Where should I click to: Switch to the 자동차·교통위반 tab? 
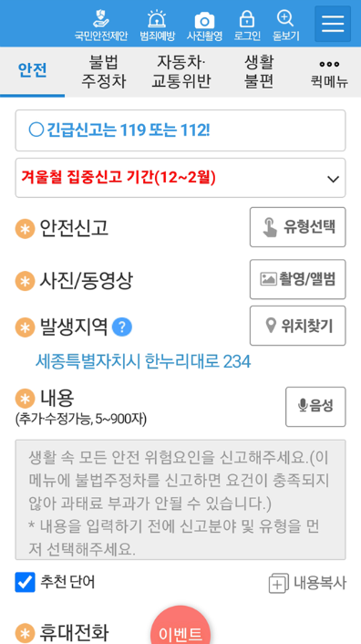pyautogui.click(x=180, y=72)
